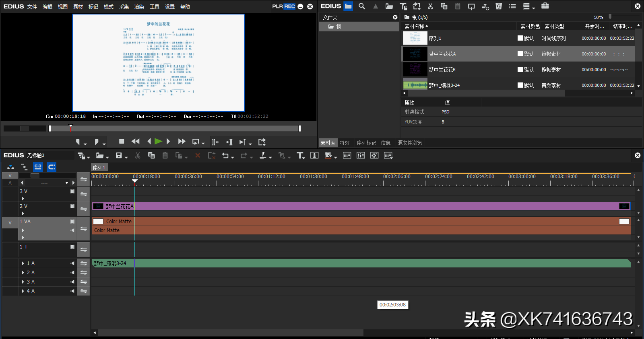Open the audio mixer icon on timeline toolbar
Screen dimensions: 644x339
[x=361, y=156]
